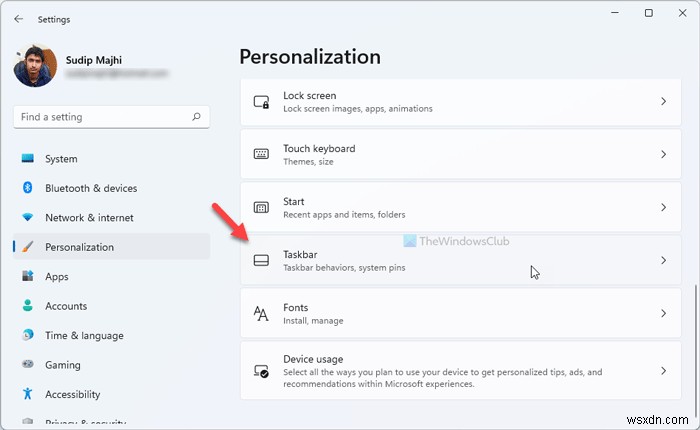Open the System category
This screenshot has height=430, width=700.
tap(61, 159)
